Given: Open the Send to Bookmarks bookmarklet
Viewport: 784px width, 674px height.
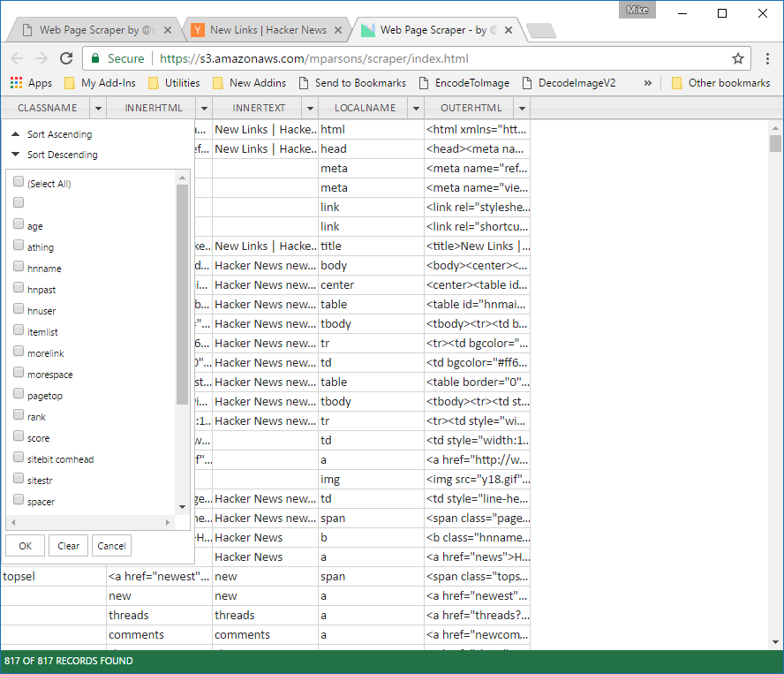Looking at the screenshot, I should click(x=352, y=83).
